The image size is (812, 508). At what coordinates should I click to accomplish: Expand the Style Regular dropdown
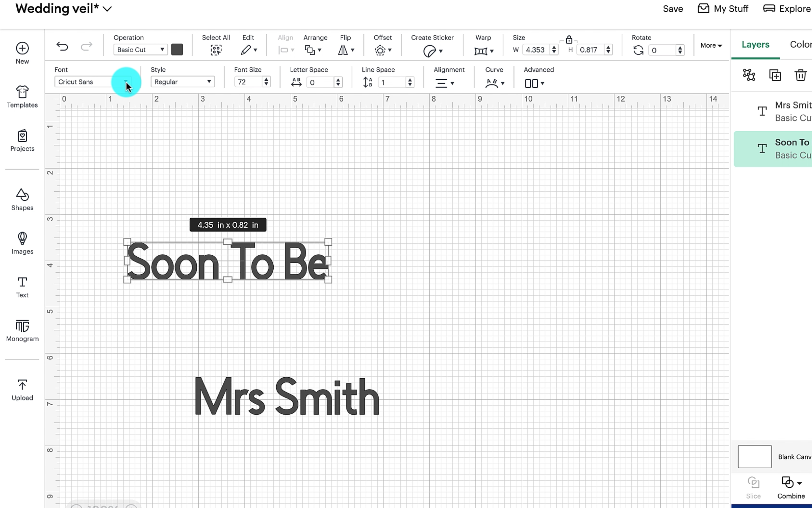coord(183,82)
